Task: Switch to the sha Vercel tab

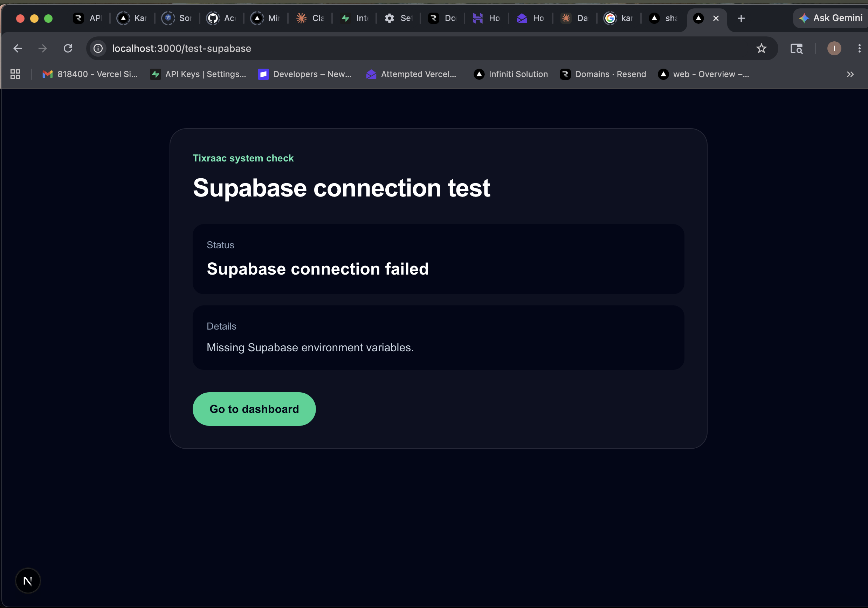Action: coord(663,18)
